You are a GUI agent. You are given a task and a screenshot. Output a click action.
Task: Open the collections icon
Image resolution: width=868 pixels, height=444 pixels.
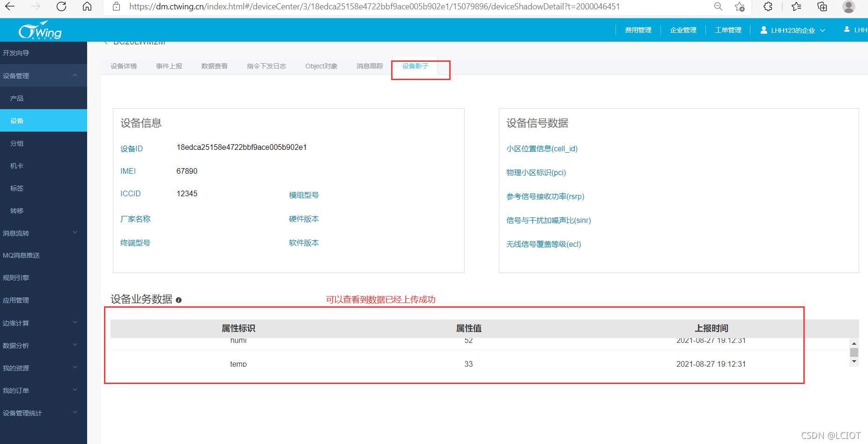click(822, 7)
